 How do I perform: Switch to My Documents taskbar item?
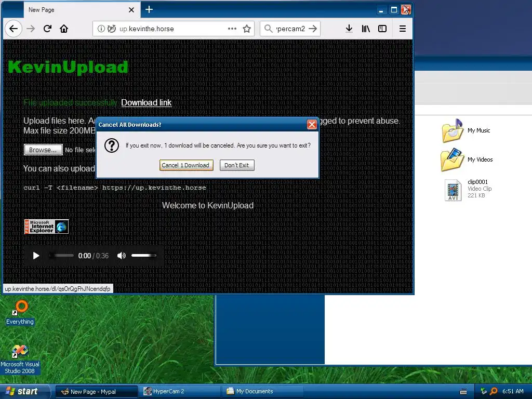tap(263, 392)
